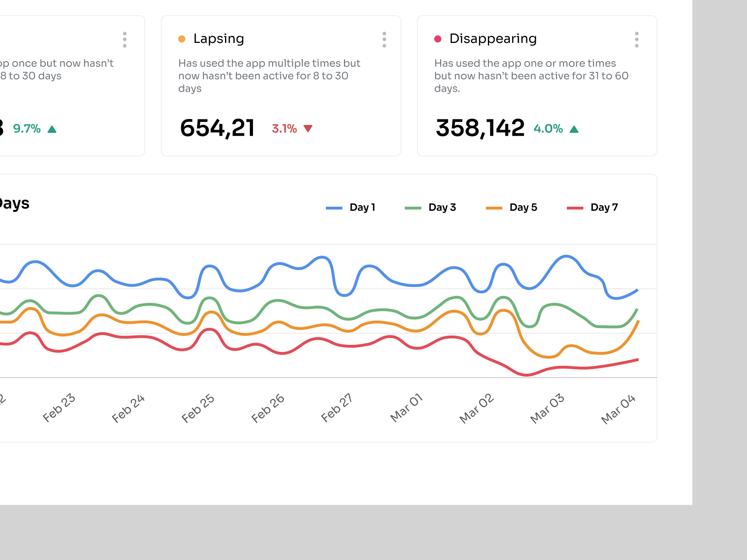Open the Disappearing card's options dropdown

637,39
